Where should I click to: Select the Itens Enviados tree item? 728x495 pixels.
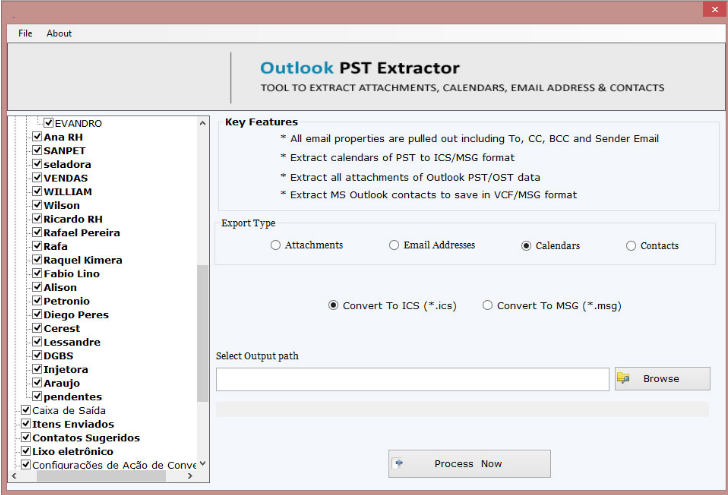pos(73,424)
